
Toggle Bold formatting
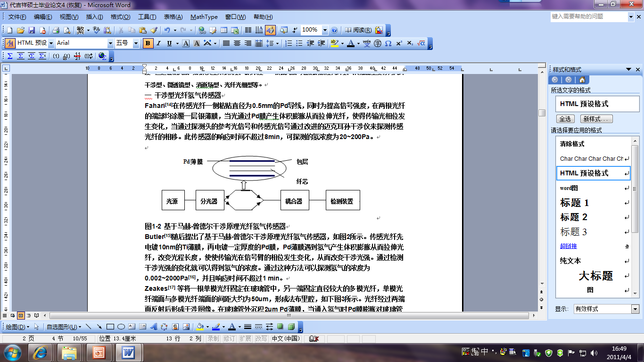click(148, 43)
